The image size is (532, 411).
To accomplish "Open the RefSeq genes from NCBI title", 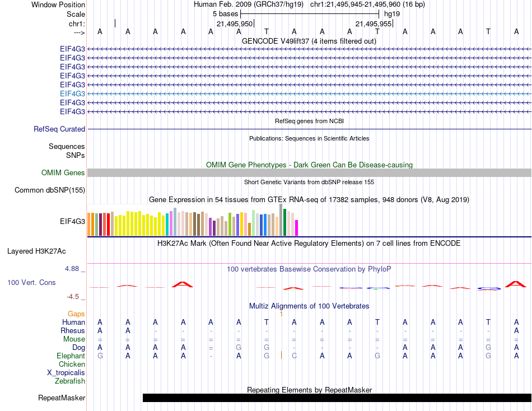I will 309,121.
